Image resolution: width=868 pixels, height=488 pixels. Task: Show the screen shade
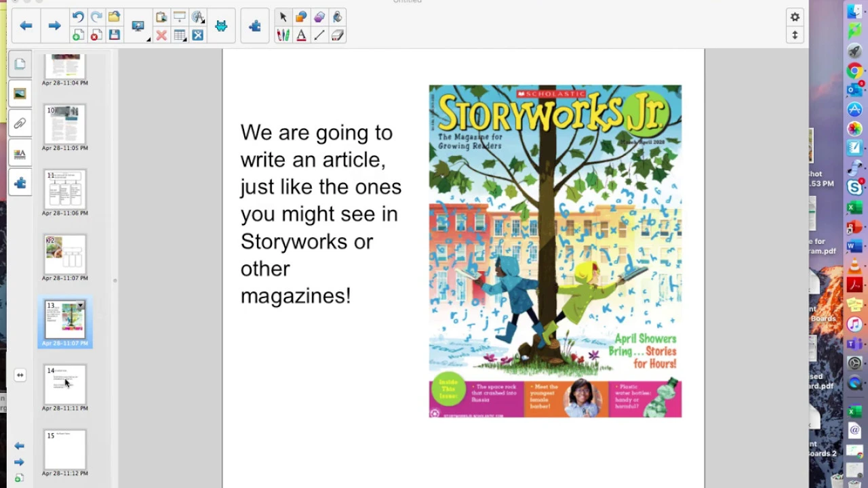tap(180, 17)
